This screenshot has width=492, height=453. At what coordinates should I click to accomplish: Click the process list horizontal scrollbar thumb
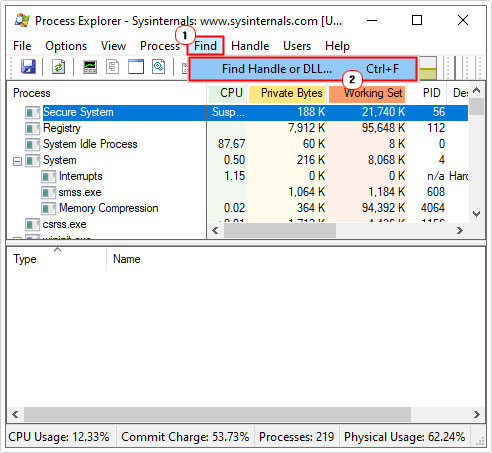point(280,231)
